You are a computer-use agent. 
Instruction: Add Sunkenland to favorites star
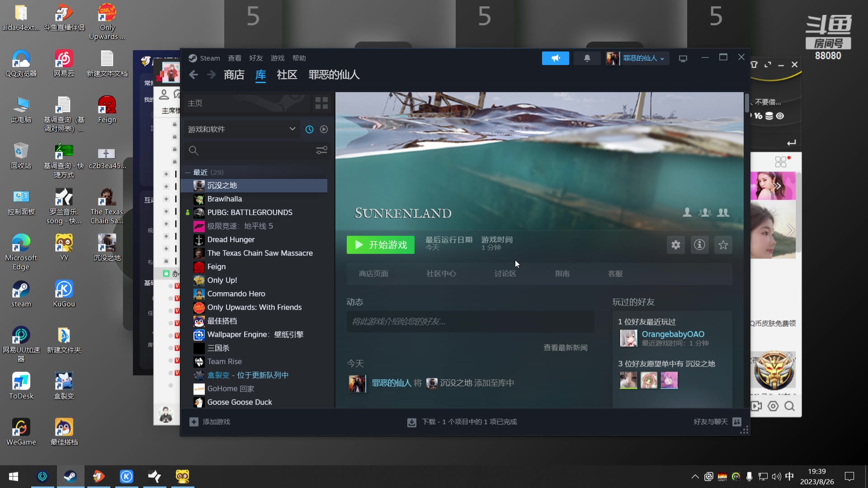click(x=723, y=245)
